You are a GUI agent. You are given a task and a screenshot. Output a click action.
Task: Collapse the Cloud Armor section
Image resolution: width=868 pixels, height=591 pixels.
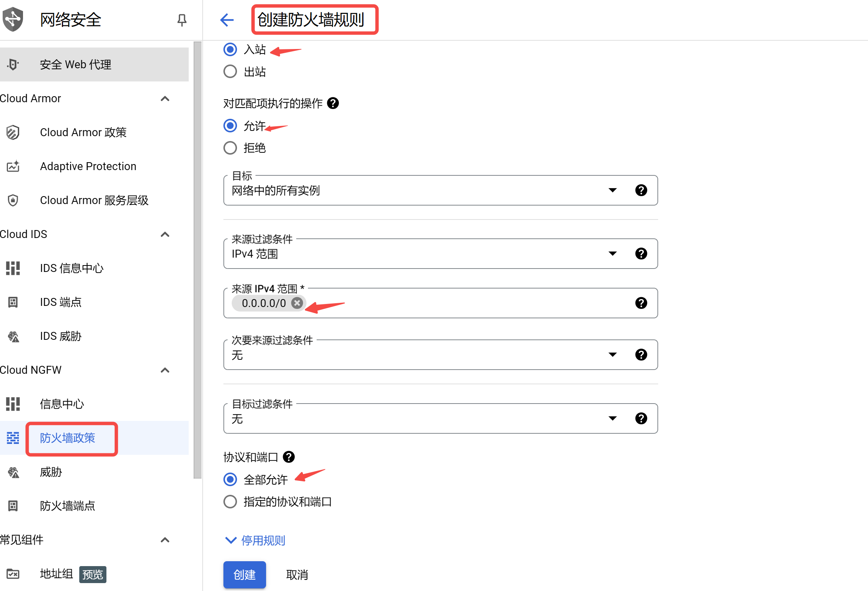pyautogui.click(x=165, y=98)
